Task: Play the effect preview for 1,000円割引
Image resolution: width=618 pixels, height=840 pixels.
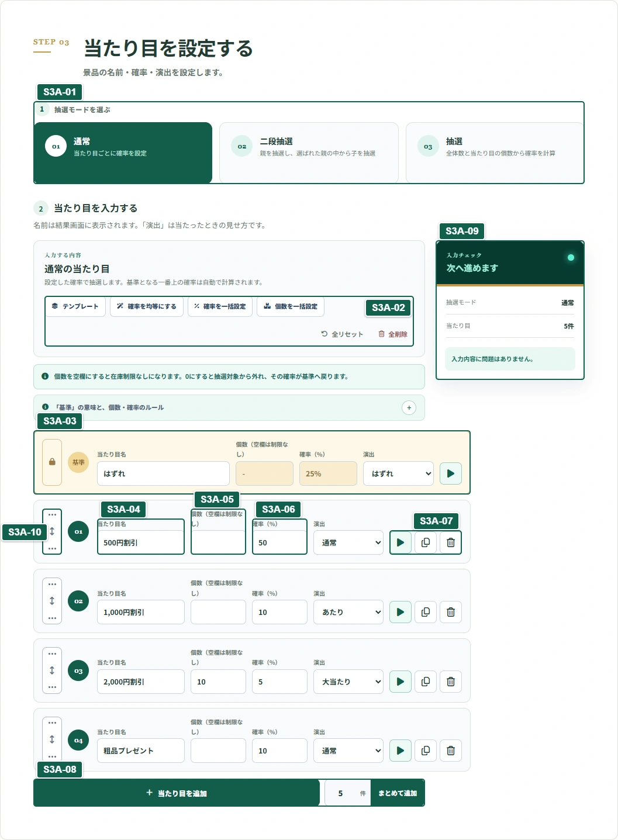Action: click(401, 612)
